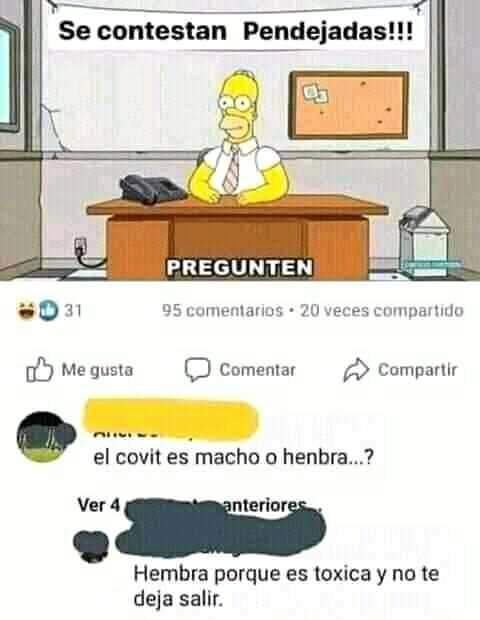480x620 pixels.
Task: Click the Me gusta thumbs-up icon
Action: (x=40, y=369)
